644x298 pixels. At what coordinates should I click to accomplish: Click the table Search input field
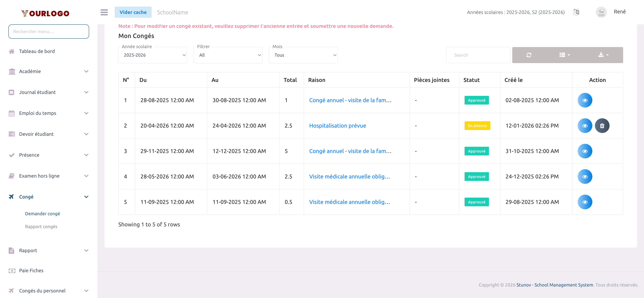[478, 55]
